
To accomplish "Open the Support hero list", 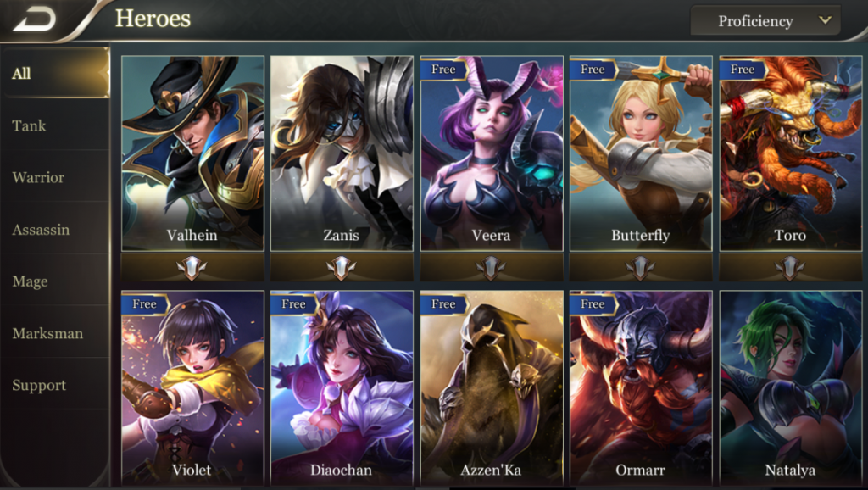I will 55,386.
